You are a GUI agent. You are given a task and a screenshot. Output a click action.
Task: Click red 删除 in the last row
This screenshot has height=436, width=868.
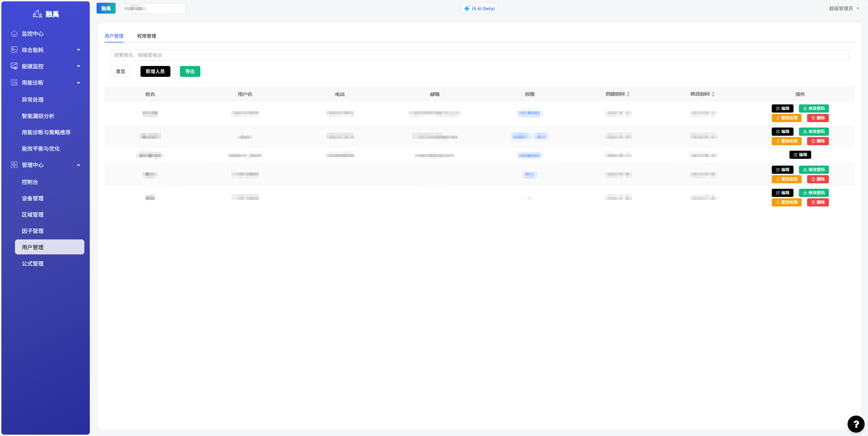pyautogui.click(x=818, y=202)
